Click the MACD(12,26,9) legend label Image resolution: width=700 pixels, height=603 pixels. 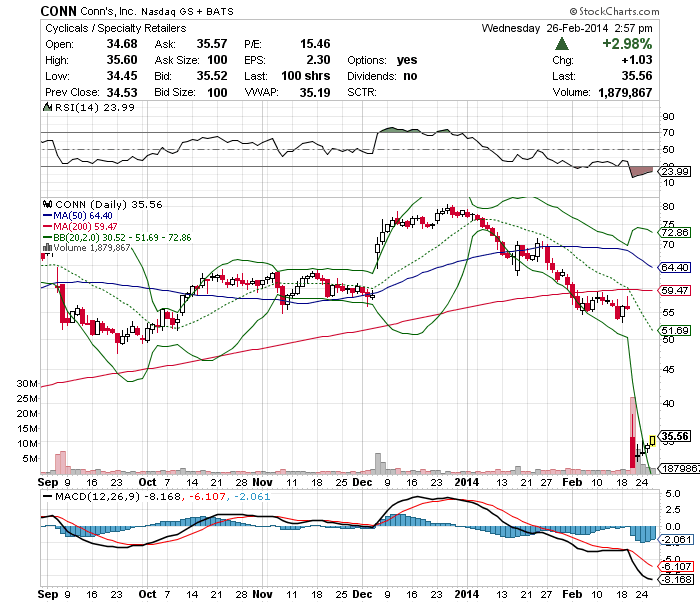click(x=98, y=497)
